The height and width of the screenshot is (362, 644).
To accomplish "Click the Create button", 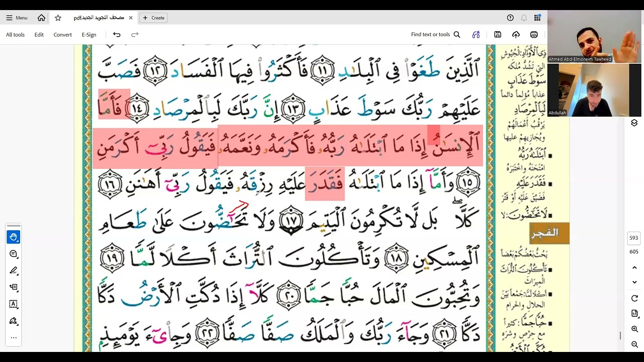I will [153, 18].
